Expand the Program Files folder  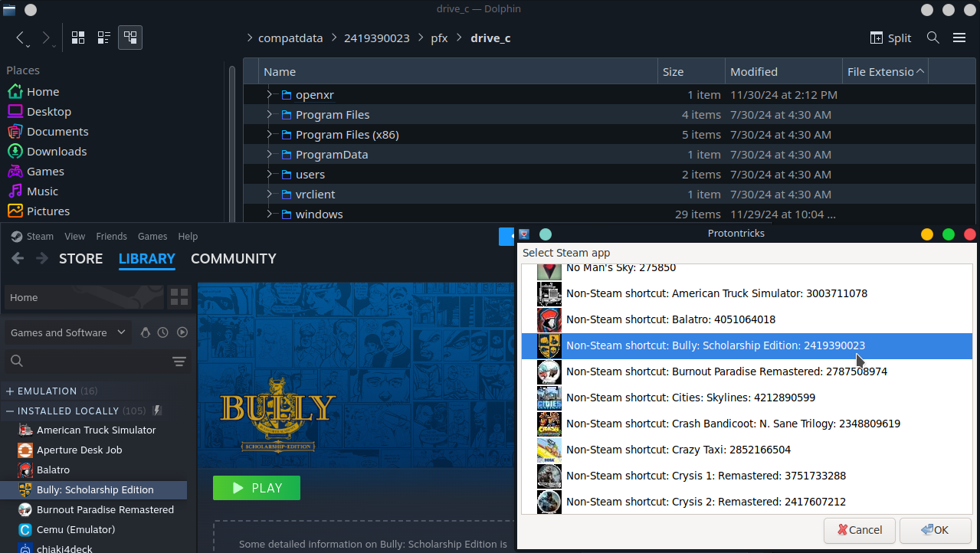tap(269, 114)
